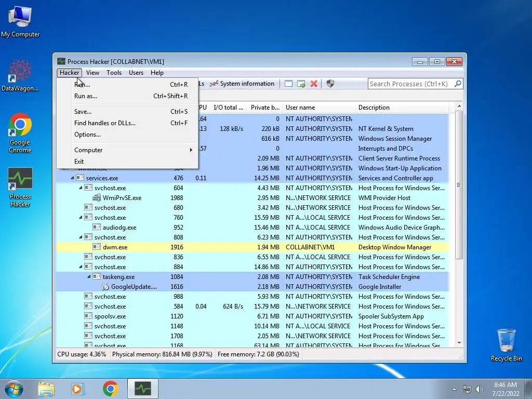532x399 pixels.
Task: Click the volume speaker tray icon
Action: (x=480, y=389)
